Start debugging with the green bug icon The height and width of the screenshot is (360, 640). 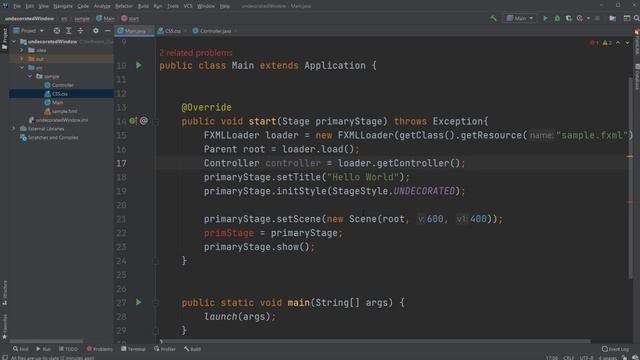(557, 18)
